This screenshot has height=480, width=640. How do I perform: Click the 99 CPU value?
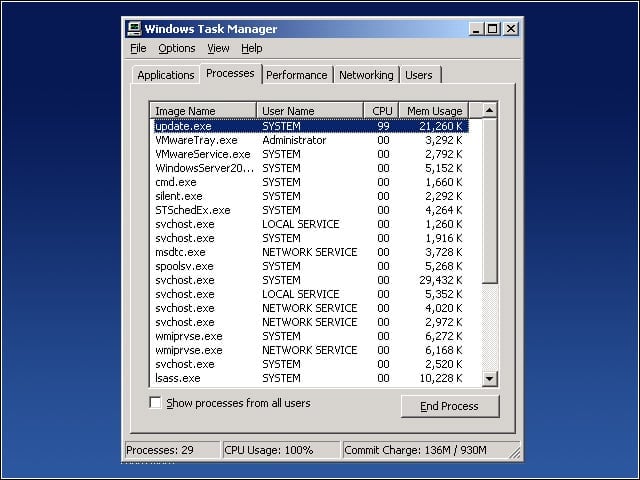[x=383, y=126]
